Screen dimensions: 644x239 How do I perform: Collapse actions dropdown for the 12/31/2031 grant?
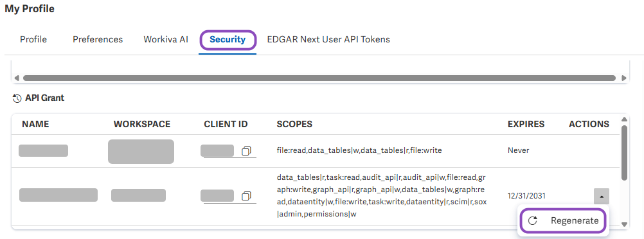602,197
